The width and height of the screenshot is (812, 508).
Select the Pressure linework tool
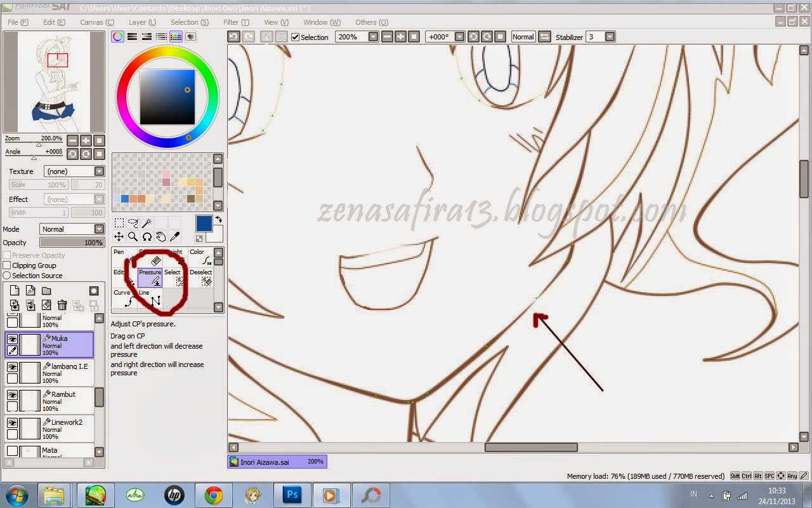tap(150, 278)
